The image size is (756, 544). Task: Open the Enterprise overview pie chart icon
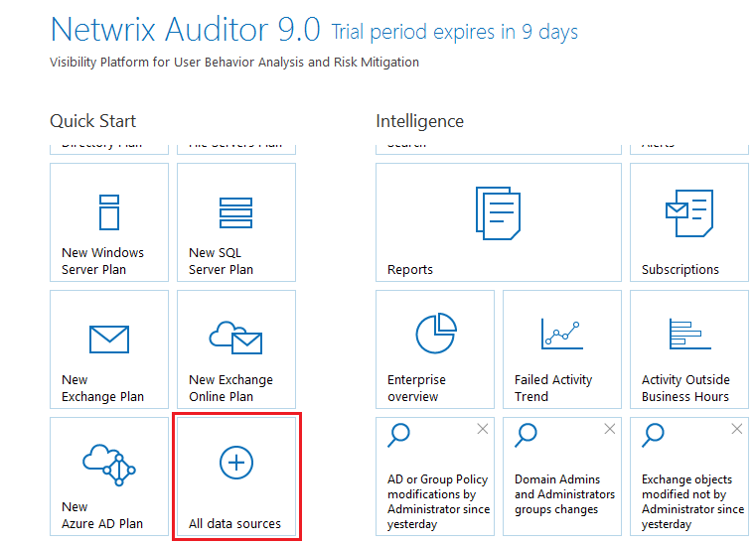click(436, 333)
